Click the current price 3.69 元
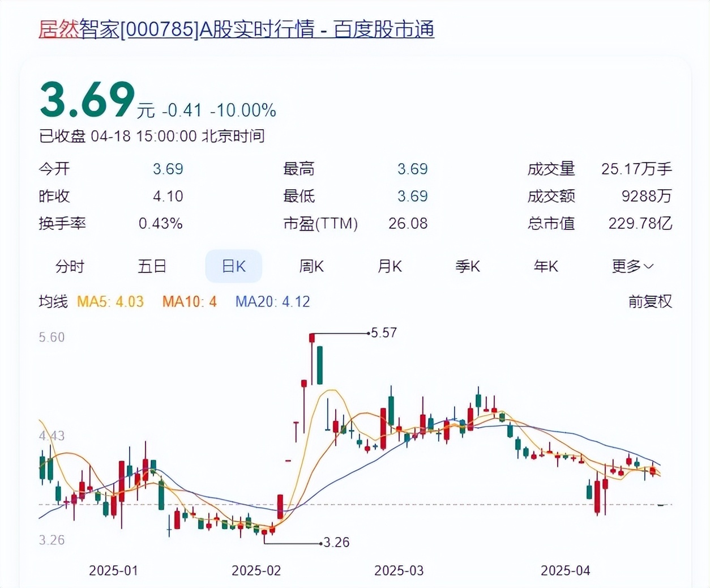 pos(97,100)
